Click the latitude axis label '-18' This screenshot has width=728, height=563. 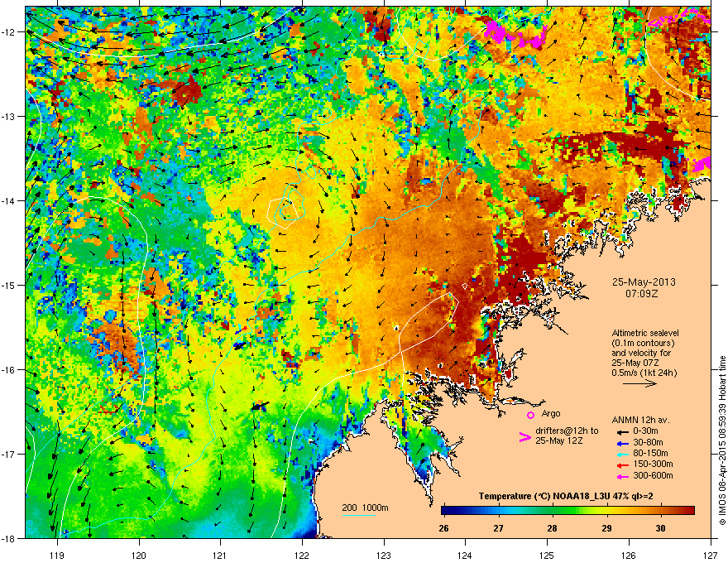pos(10,538)
